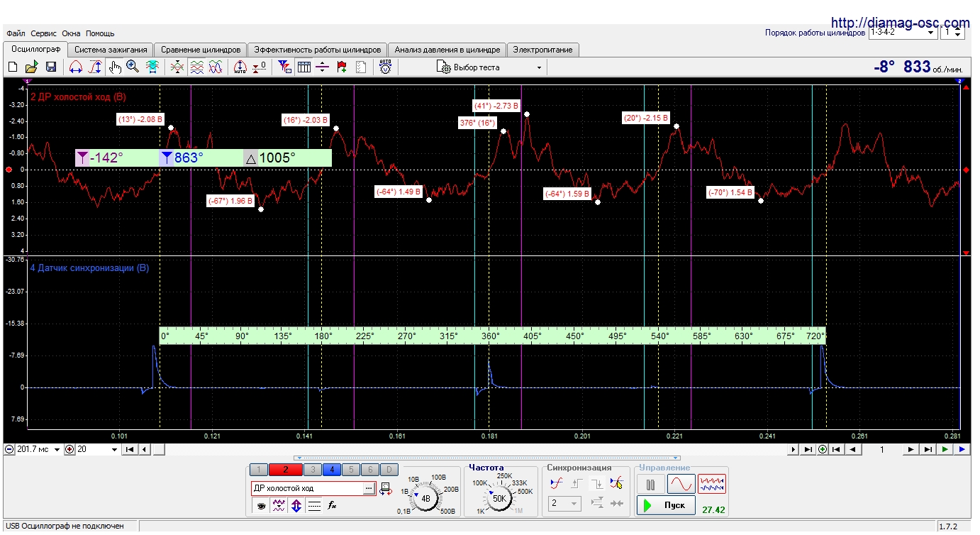Screen dimensions: 980x535
Task: Click the Частота 50K frequency knob
Action: (499, 498)
